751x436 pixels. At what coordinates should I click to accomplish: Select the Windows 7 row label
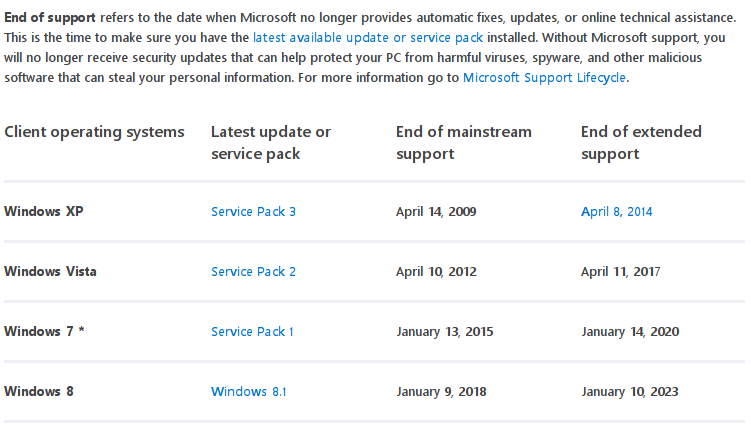tap(44, 332)
